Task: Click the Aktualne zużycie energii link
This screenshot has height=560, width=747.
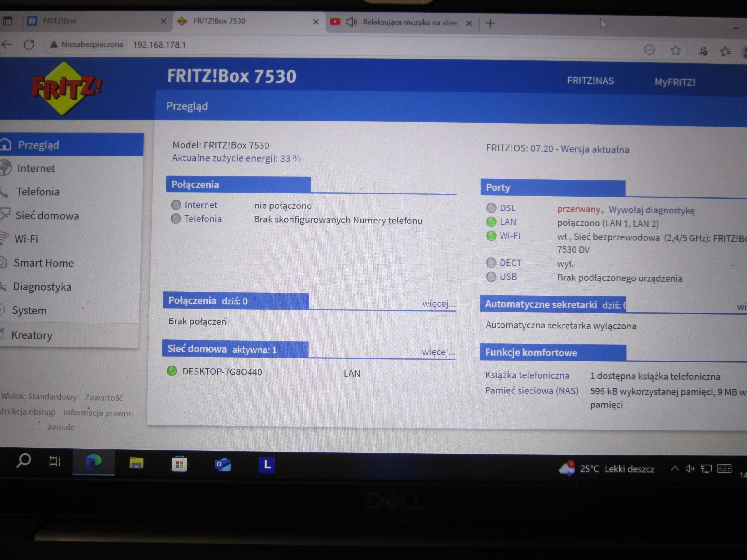Action: [x=236, y=158]
